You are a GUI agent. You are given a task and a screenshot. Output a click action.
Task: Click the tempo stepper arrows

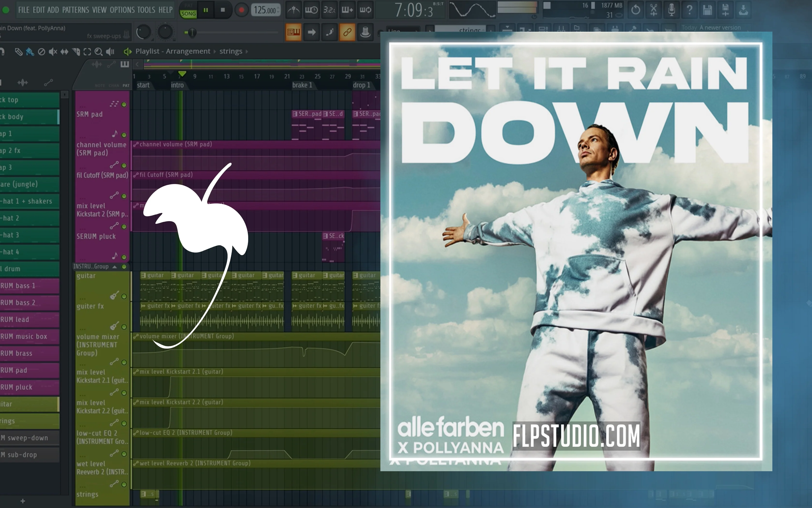278,10
